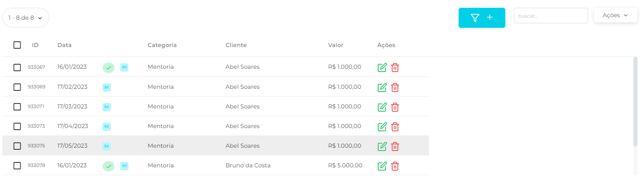
Task: Click the filter funnel icon
Action: pyautogui.click(x=475, y=18)
